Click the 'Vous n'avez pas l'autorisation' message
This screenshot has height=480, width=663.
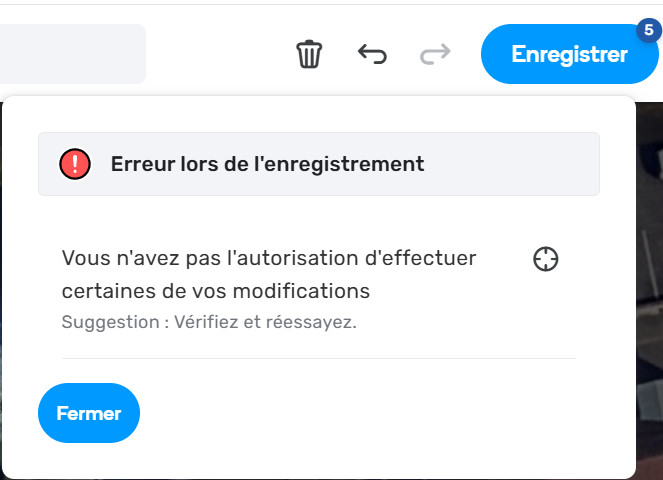click(x=269, y=274)
